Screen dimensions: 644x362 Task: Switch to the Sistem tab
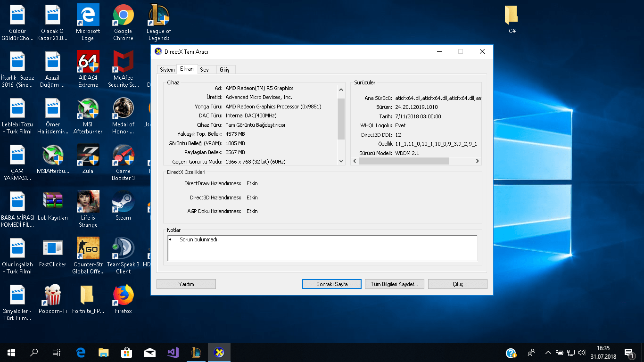(x=167, y=70)
